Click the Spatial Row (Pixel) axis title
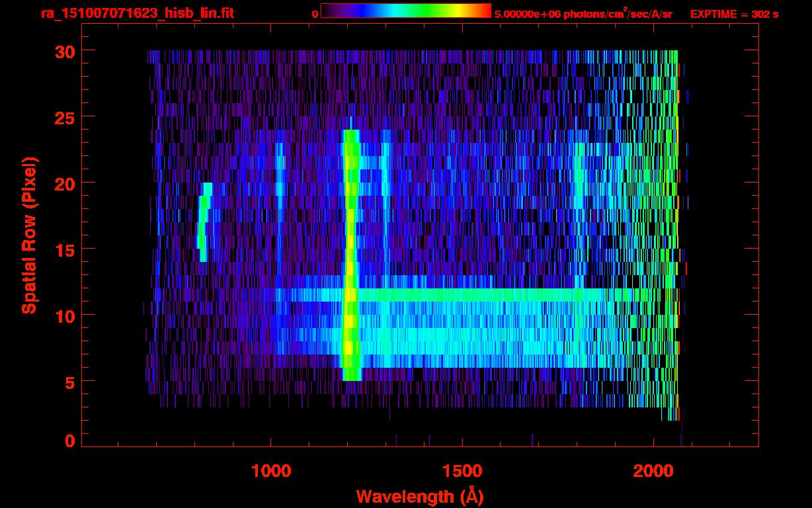This screenshot has height=508, width=812. point(29,235)
